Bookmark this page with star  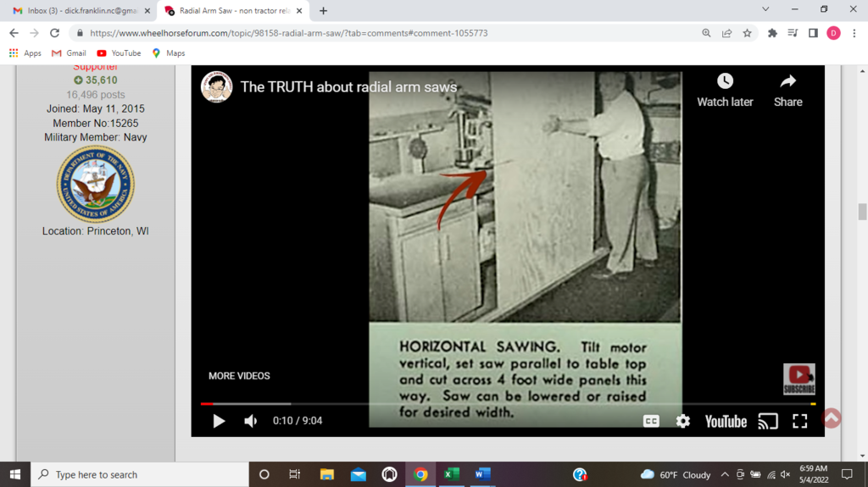pyautogui.click(x=748, y=33)
